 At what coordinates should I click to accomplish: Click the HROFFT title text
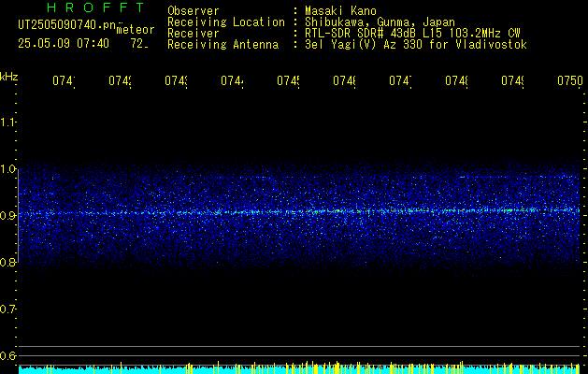pos(96,7)
